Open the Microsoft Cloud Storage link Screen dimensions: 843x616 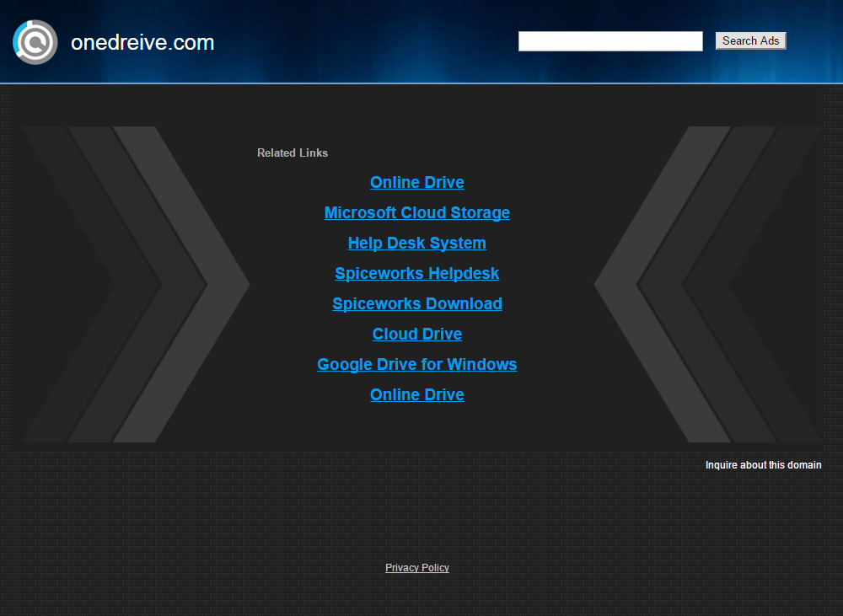pyautogui.click(x=416, y=213)
